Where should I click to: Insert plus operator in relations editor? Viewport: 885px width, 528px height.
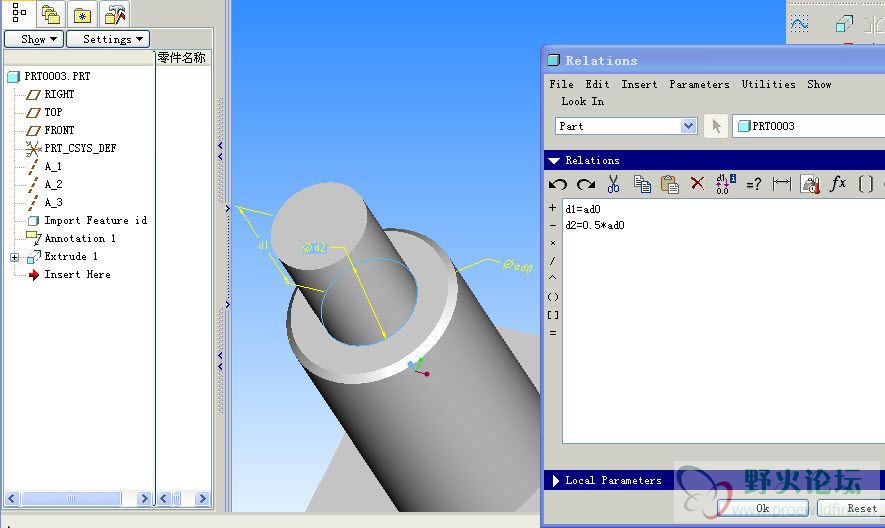pyautogui.click(x=553, y=208)
